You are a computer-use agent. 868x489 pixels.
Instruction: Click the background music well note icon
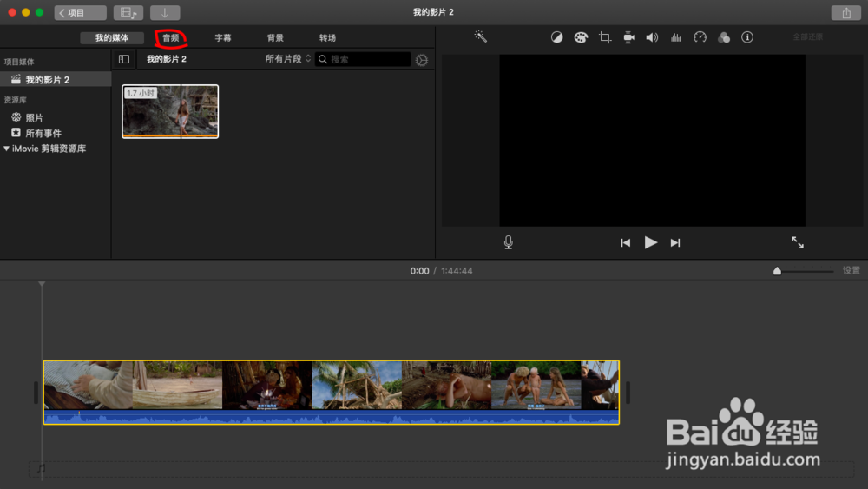point(41,469)
